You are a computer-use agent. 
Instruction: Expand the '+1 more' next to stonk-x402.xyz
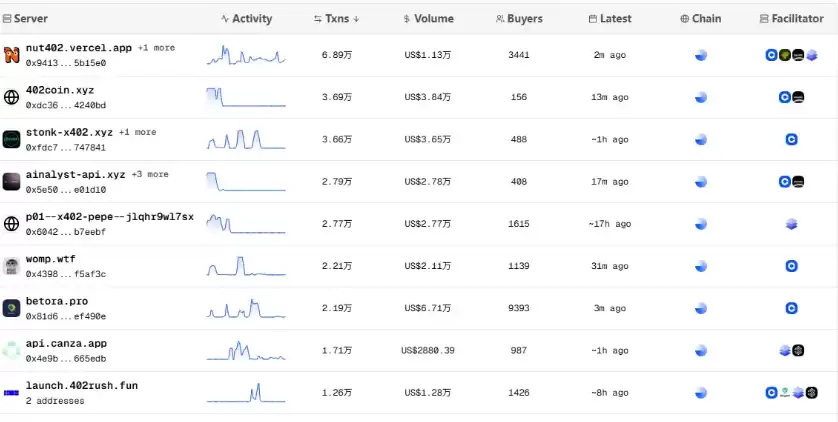137,132
